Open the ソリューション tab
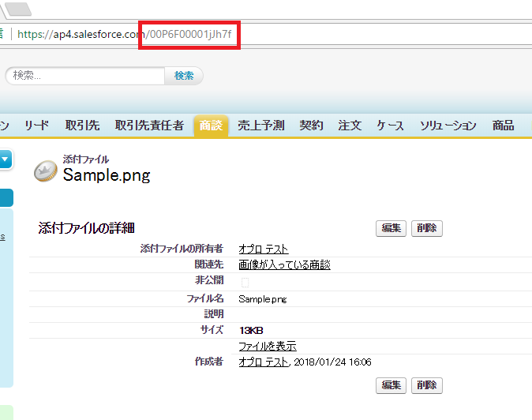The height and width of the screenshot is (420, 532). coord(448,126)
